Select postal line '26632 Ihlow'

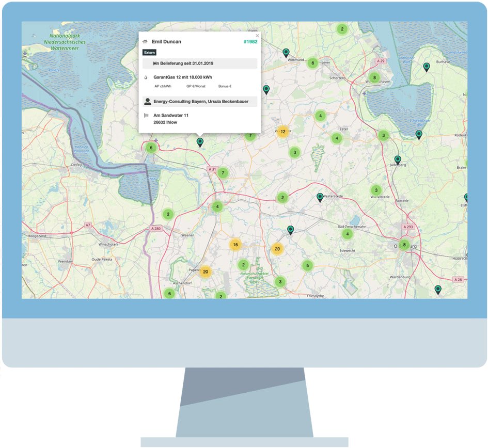tap(165, 122)
